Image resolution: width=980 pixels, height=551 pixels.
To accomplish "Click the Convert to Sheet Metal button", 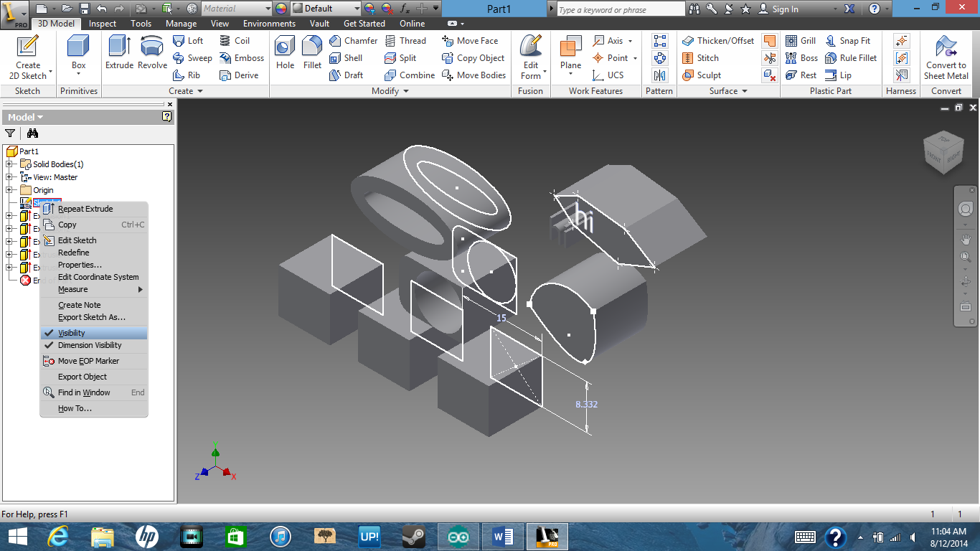I will tap(946, 58).
